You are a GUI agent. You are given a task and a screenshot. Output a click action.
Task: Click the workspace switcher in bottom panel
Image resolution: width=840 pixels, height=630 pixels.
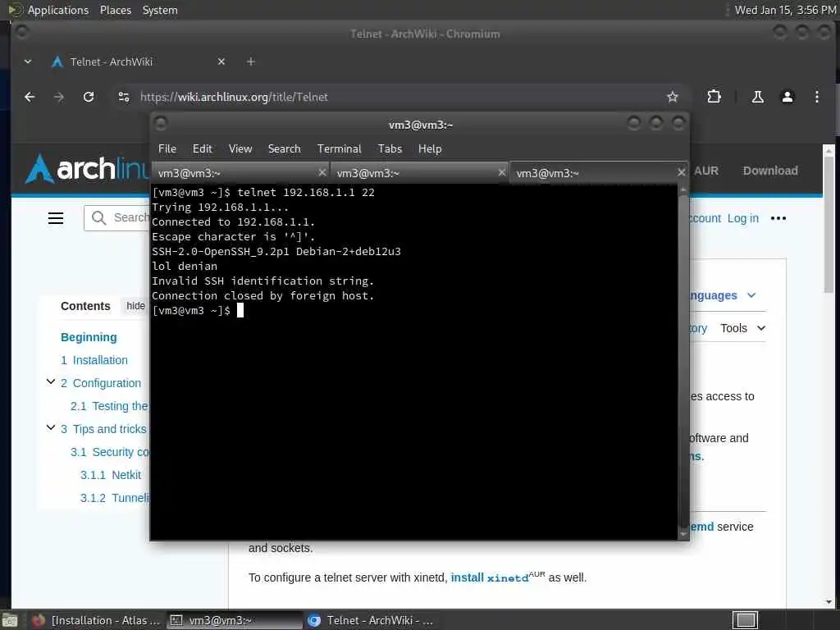click(x=745, y=620)
